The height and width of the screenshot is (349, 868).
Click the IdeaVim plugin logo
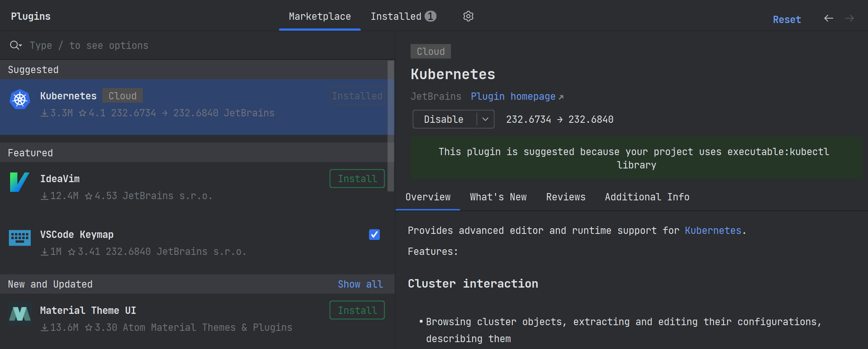(x=19, y=182)
